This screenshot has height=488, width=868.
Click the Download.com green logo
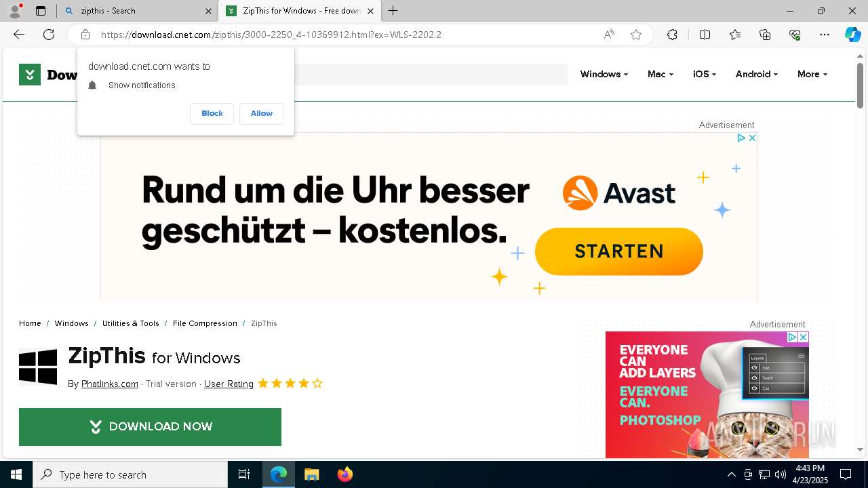pos(30,75)
